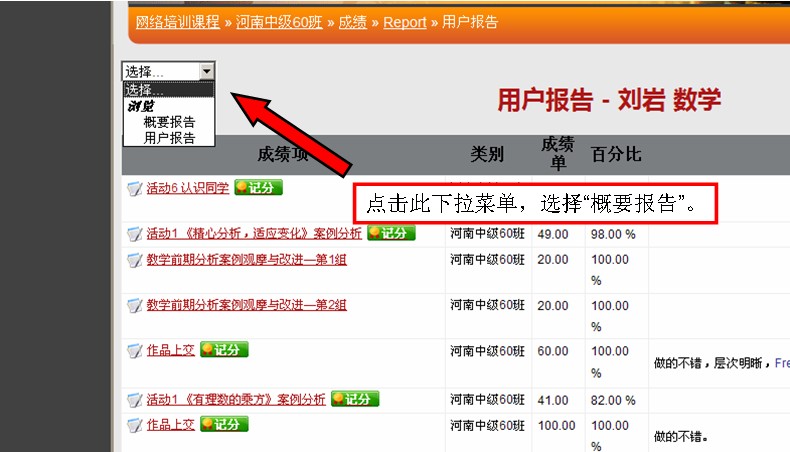The width and height of the screenshot is (790, 452).
Task: Open 数学前期分析案例观摩与改进—第1组 link
Action: 246,260
